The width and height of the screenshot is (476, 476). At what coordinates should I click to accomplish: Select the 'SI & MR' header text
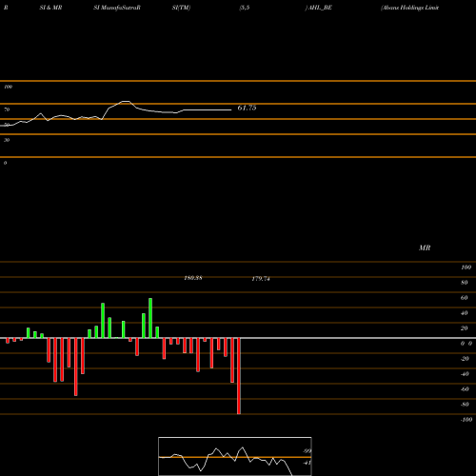click(50, 8)
